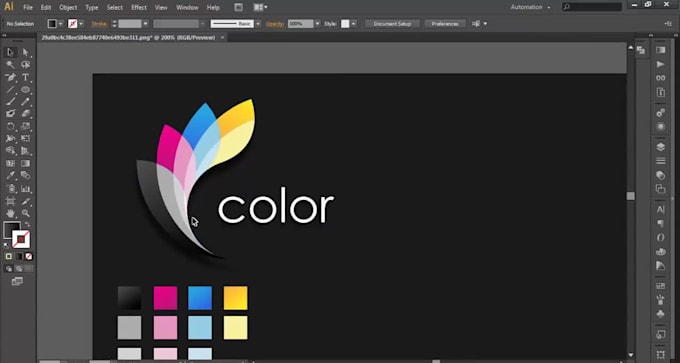Open the Arrange Documents dropdown
The image size is (680, 363).
point(261,7)
